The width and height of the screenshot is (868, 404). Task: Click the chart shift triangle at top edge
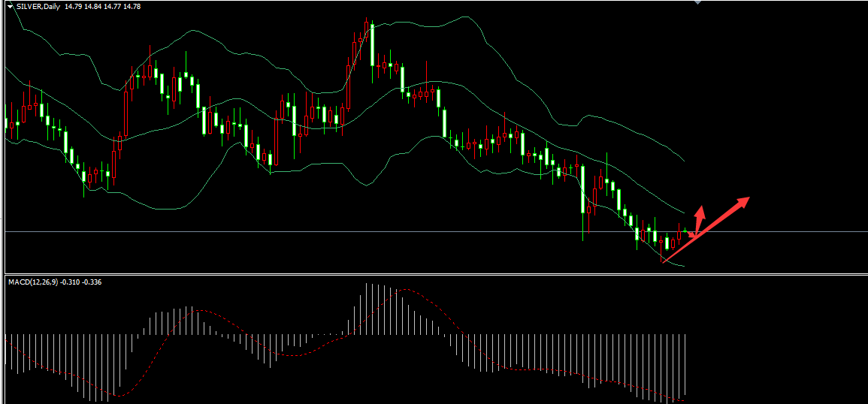coord(699,2)
